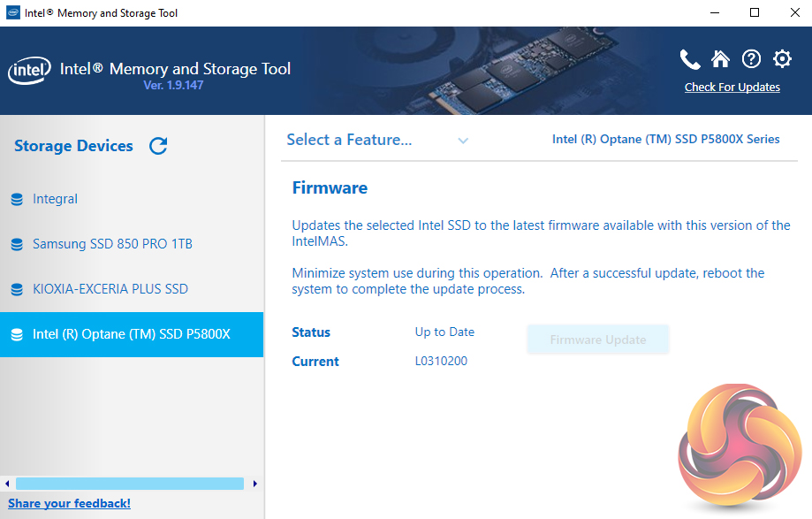Click the phone contact support icon
Viewport: 812px width, 519px height.
pyautogui.click(x=690, y=59)
